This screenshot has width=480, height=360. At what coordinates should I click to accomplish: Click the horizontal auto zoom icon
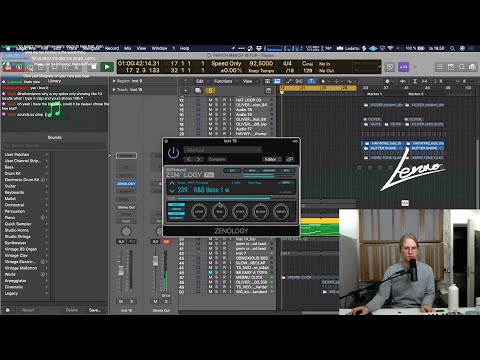pos(424,81)
